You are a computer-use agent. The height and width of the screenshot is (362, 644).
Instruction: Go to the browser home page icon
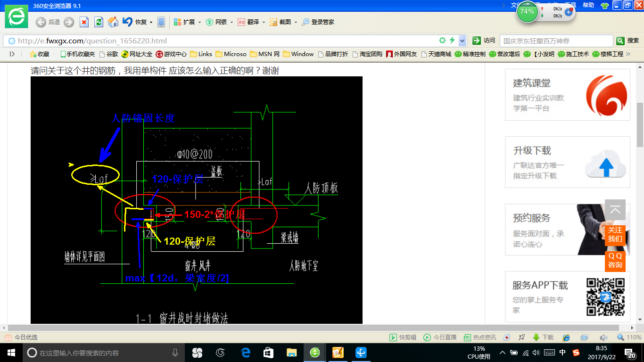(113, 22)
